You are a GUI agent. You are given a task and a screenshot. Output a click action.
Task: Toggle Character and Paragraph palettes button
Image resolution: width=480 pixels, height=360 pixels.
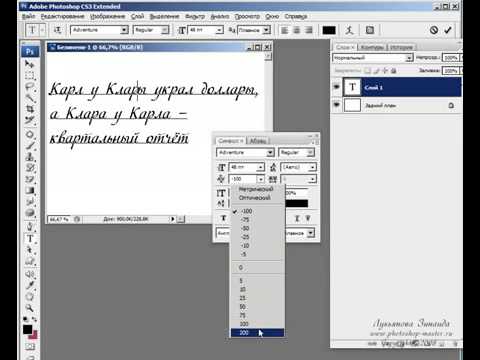pyautogui.click(x=370, y=30)
